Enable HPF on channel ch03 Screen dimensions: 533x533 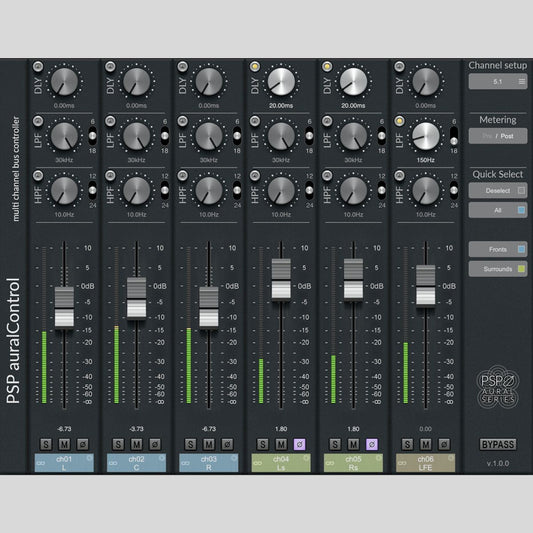183,175
